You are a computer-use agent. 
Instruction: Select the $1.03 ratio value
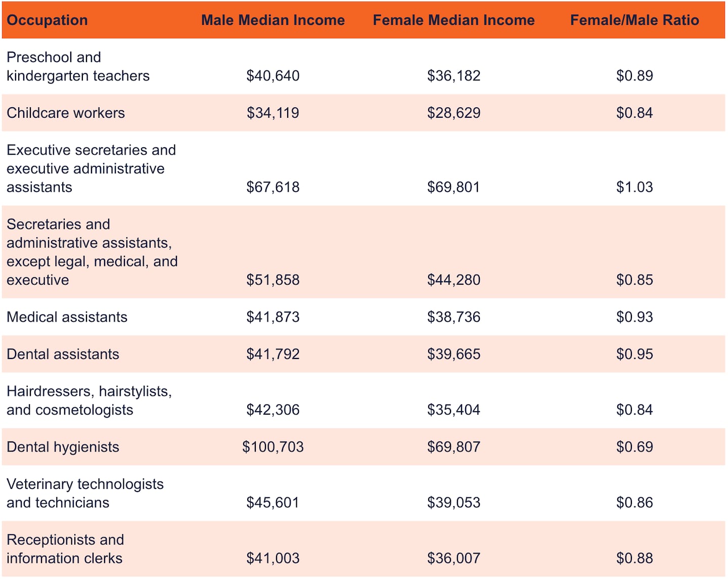[x=634, y=187]
